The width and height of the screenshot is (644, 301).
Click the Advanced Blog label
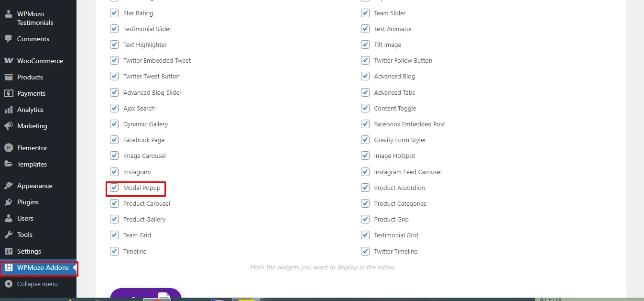[x=394, y=76]
